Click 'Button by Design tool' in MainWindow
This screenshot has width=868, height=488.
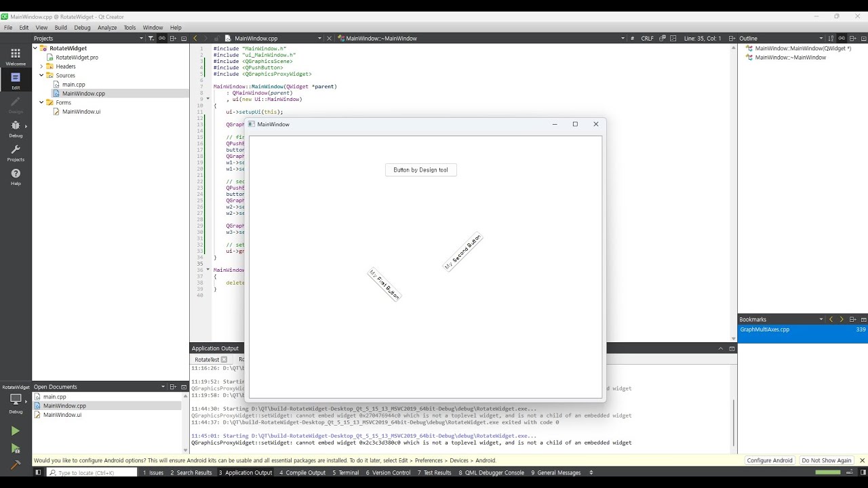pos(421,169)
